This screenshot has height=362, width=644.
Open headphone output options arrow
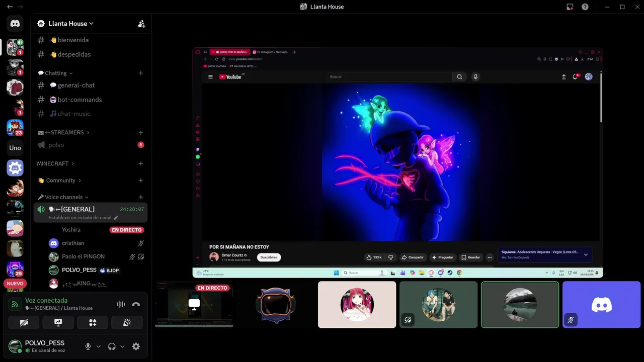[x=122, y=346]
